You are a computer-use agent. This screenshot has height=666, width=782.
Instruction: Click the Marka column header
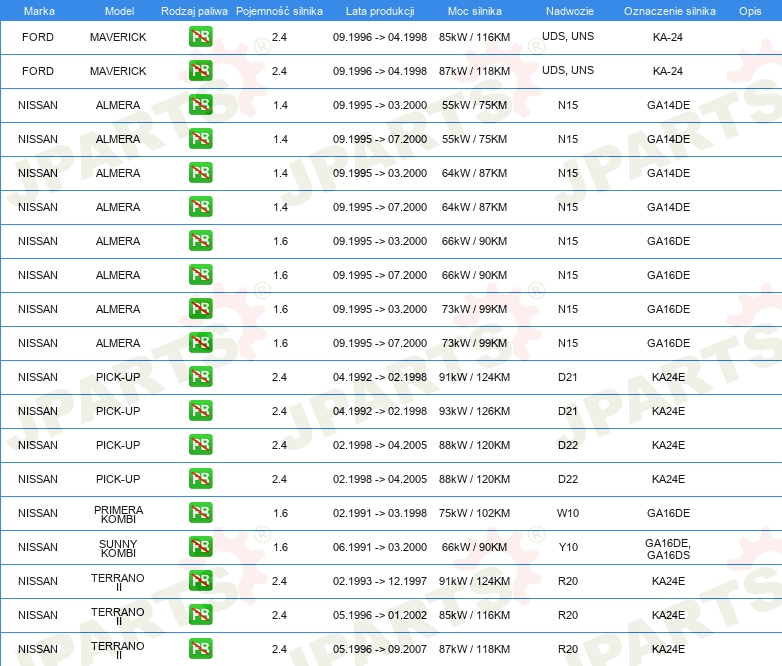click(39, 11)
